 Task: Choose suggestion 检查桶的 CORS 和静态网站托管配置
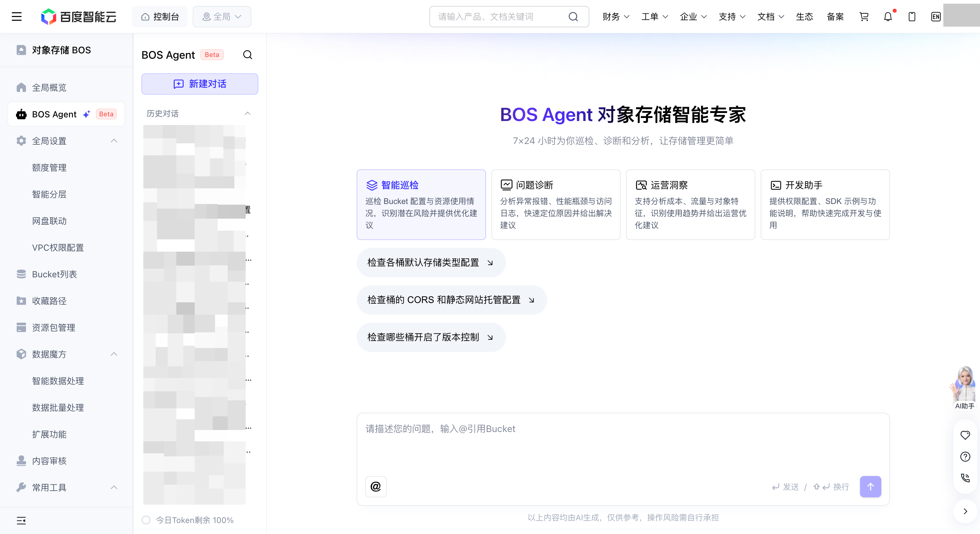click(452, 300)
